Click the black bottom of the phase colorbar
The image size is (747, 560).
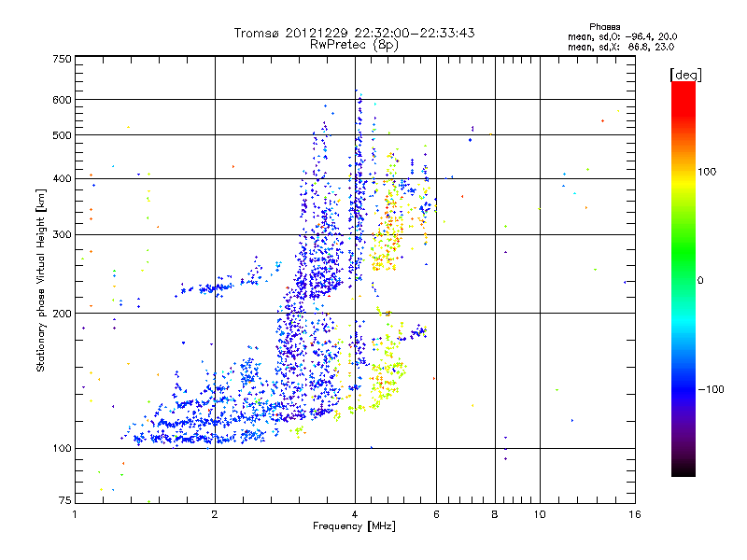(x=684, y=470)
